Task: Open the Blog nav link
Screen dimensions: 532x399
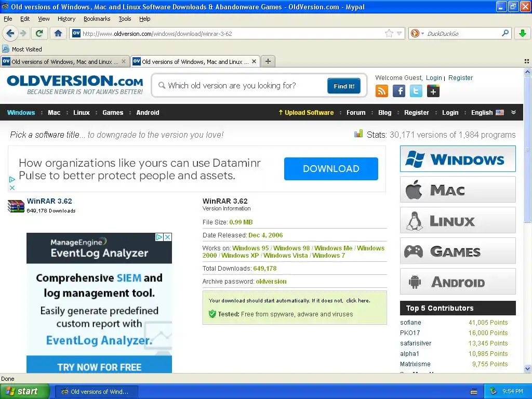Action: click(385, 112)
